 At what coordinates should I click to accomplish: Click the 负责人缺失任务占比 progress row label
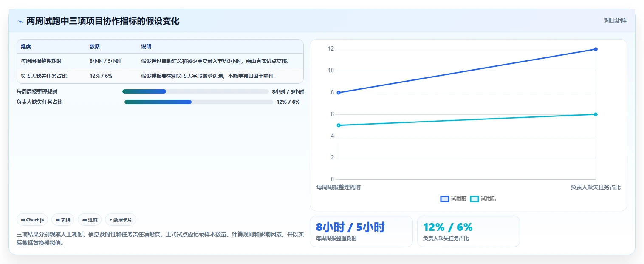coord(40,102)
